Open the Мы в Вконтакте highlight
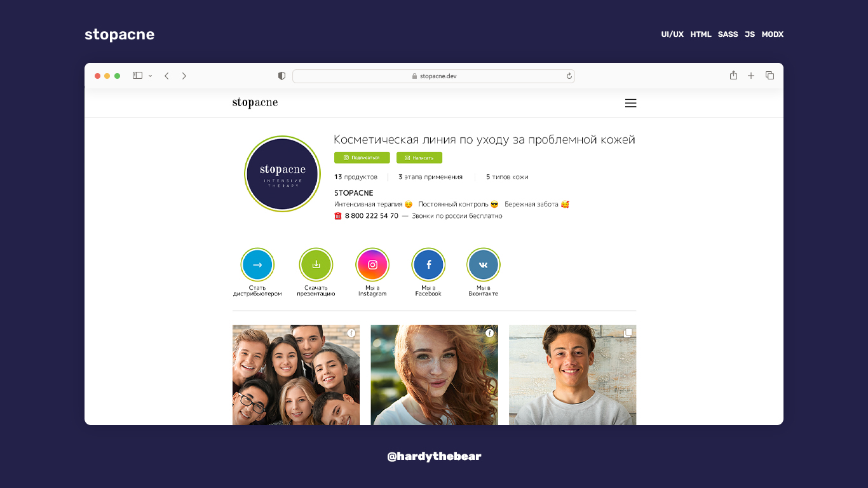868x488 pixels. pyautogui.click(x=484, y=265)
